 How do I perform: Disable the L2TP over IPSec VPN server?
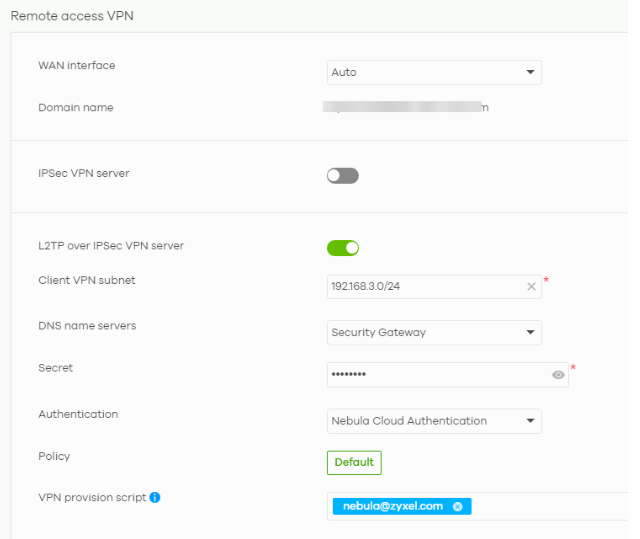[x=342, y=248]
